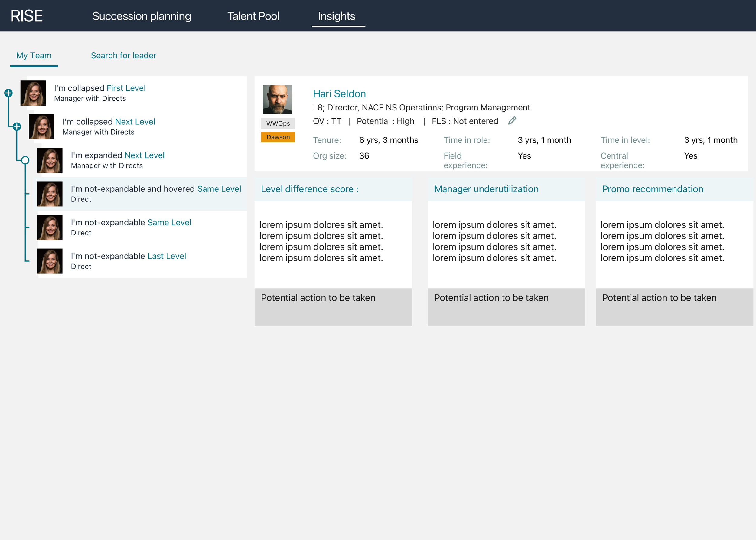
Task: Click the RISE logo
Action: (x=27, y=16)
